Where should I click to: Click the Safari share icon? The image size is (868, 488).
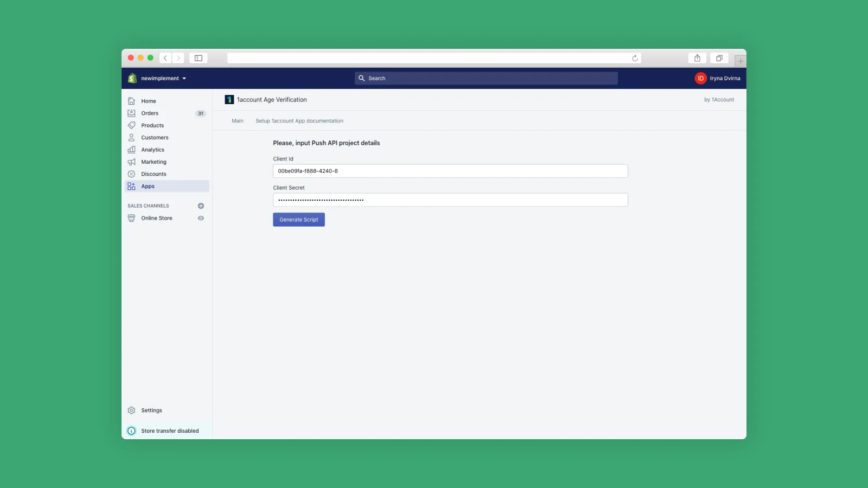click(x=698, y=58)
